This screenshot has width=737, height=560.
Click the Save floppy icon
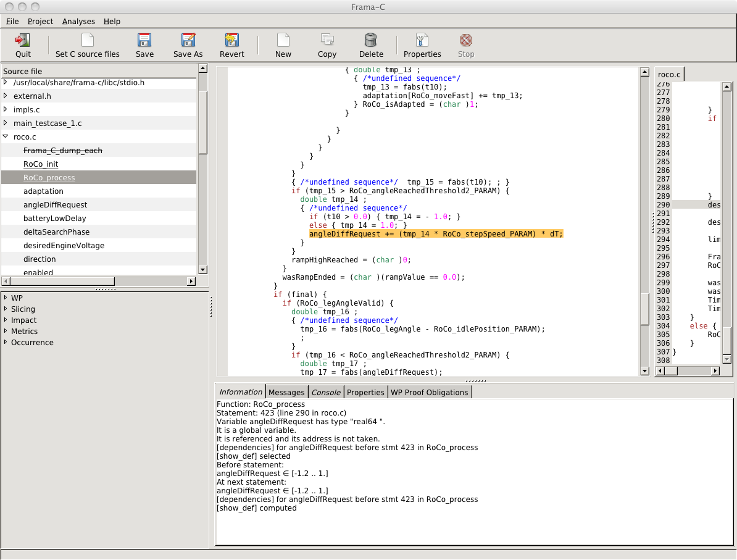point(144,40)
